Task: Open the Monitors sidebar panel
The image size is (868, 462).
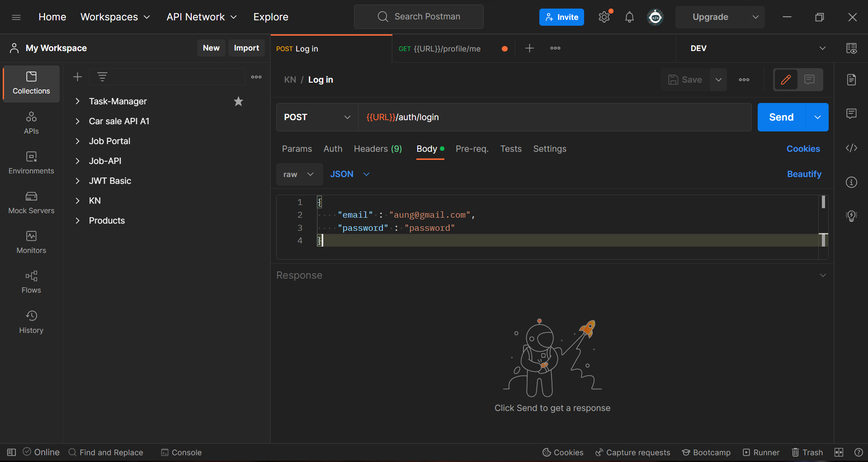Action: (31, 243)
